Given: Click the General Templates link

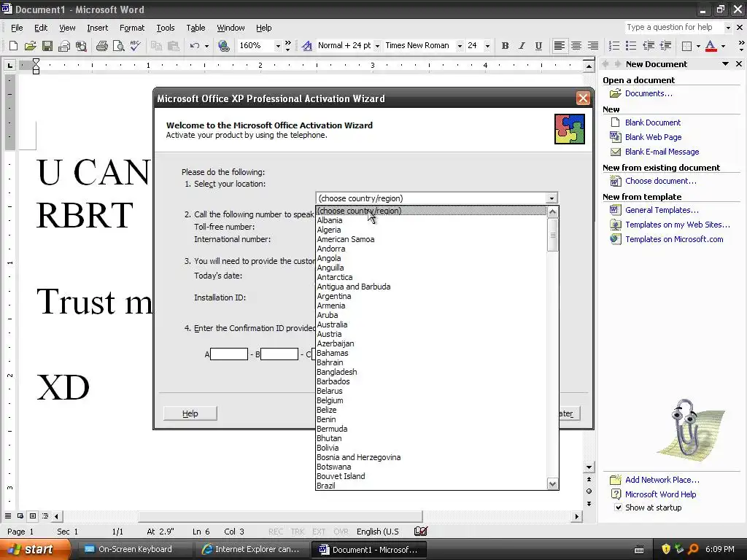Looking at the screenshot, I should 662,210.
